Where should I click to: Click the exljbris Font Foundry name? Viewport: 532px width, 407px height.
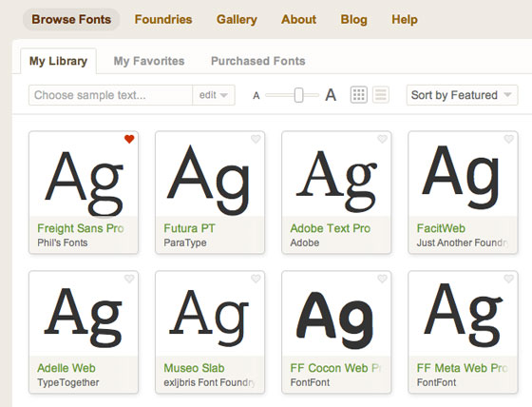point(209,382)
